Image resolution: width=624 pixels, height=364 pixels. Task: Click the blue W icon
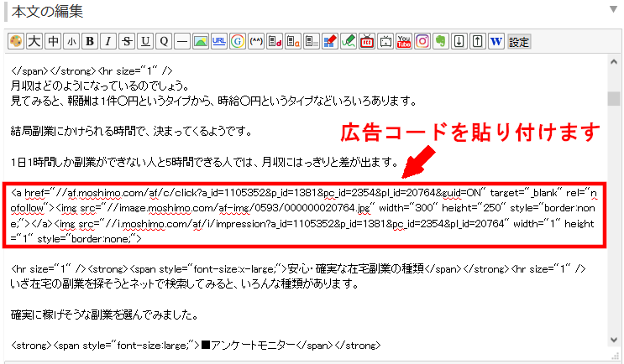click(x=496, y=41)
